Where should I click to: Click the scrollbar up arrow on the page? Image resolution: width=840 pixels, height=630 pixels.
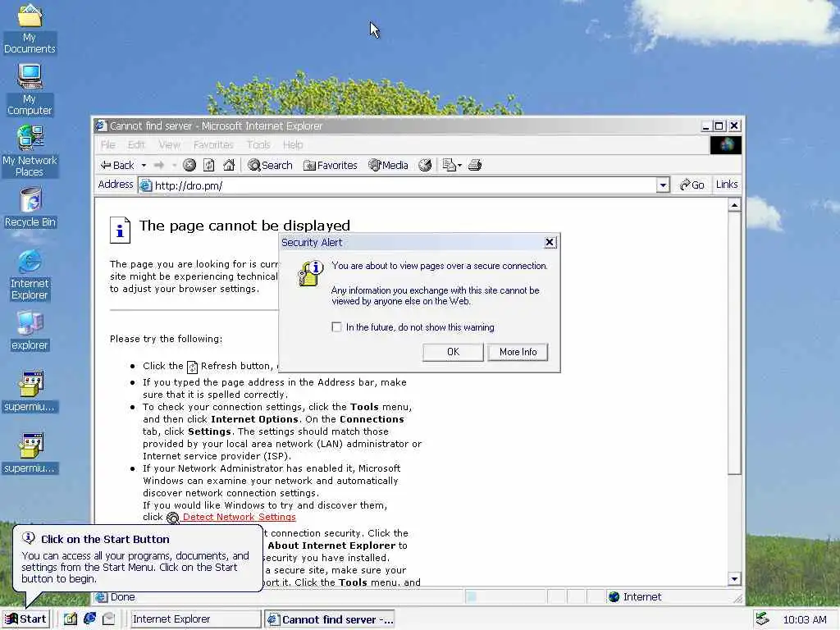734,205
